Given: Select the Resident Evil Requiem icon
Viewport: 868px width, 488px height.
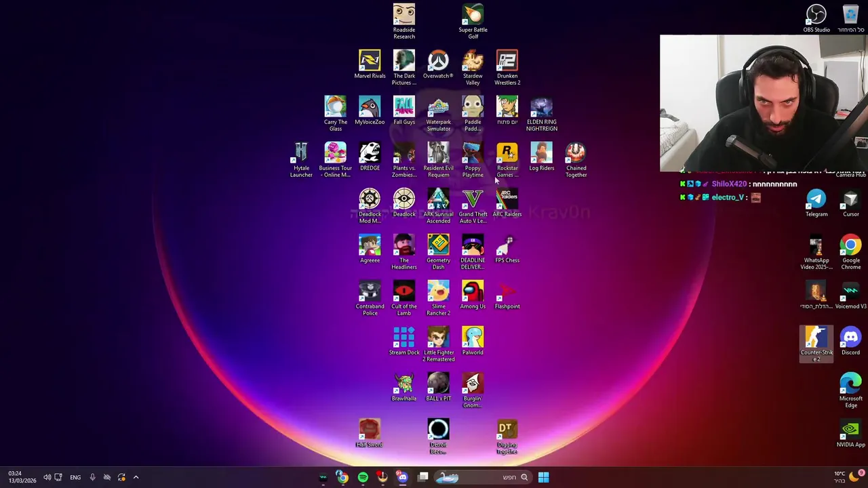Looking at the screenshot, I should 438,159.
